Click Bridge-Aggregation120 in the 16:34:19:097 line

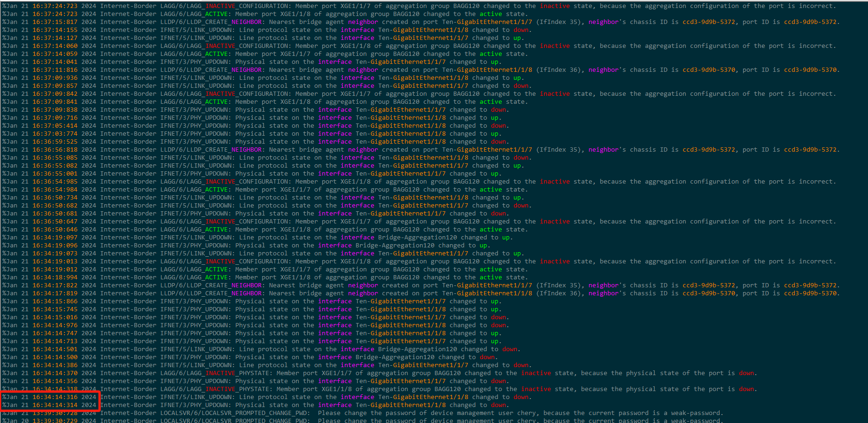418,238
